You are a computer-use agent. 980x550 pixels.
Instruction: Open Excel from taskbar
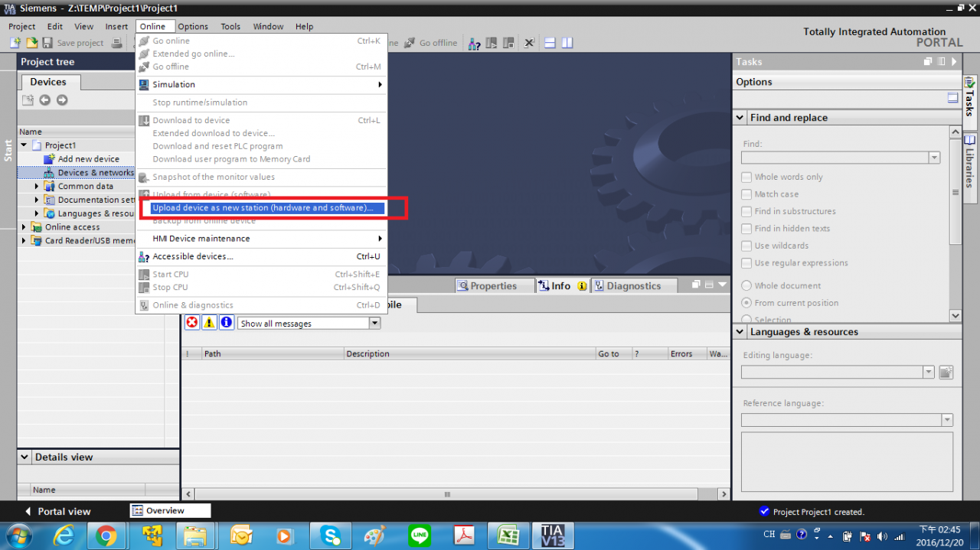508,535
